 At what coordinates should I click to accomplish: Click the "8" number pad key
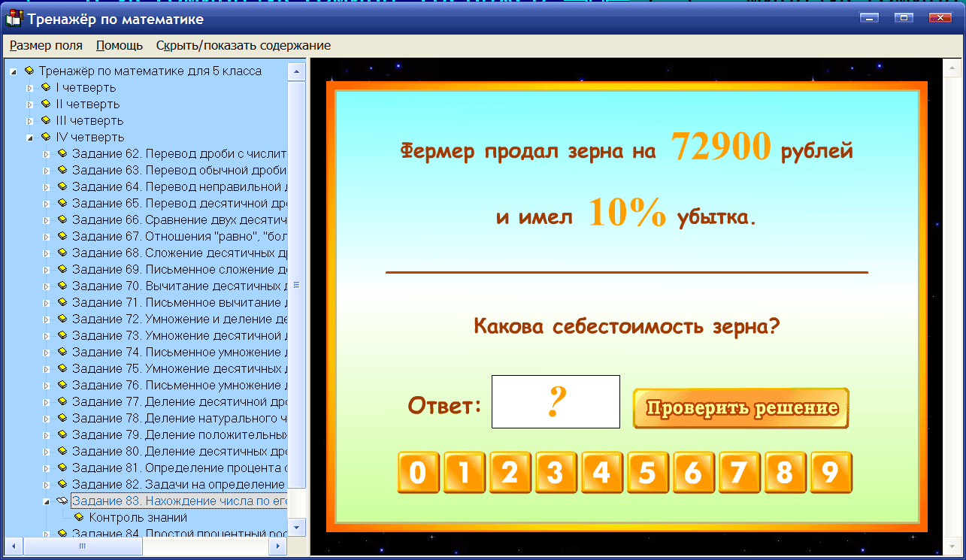pyautogui.click(x=786, y=472)
